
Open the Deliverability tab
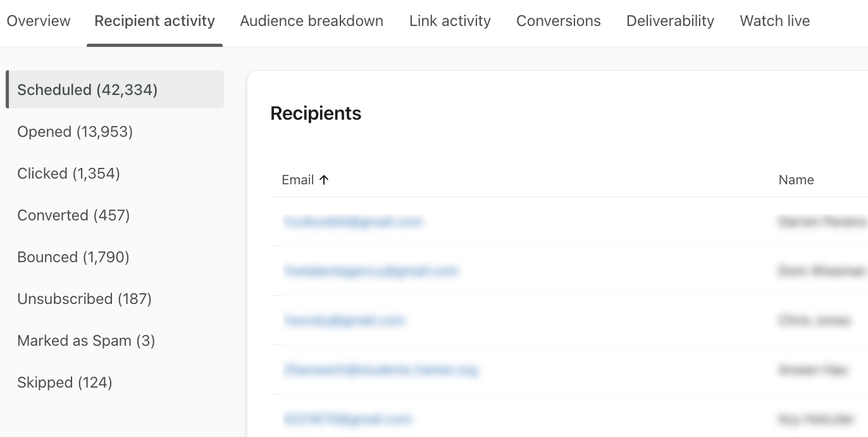pos(670,21)
